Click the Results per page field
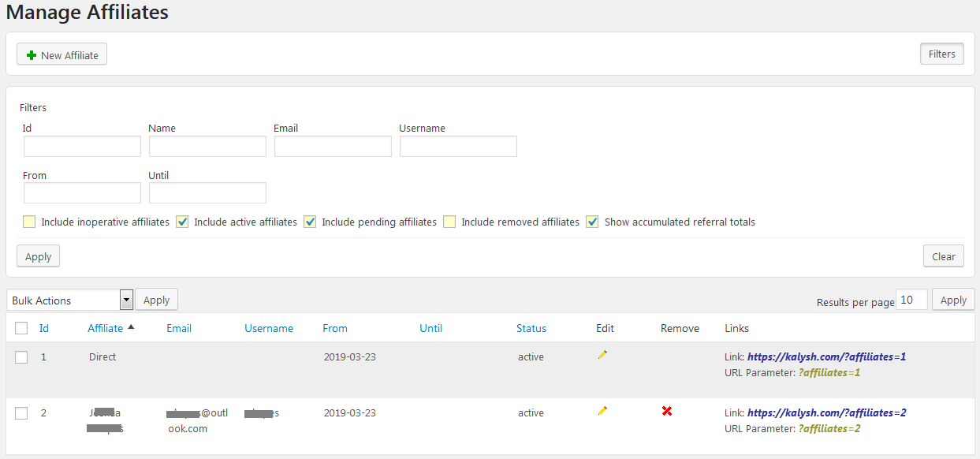 [911, 300]
